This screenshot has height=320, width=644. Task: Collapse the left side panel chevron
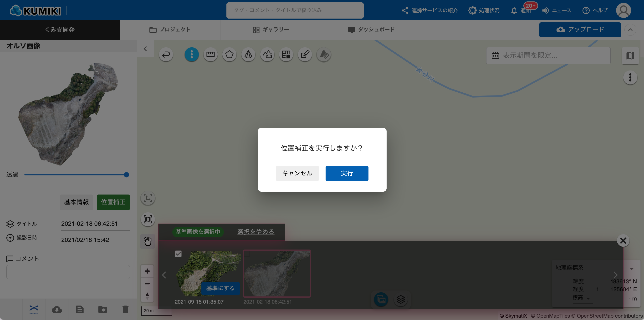pyautogui.click(x=145, y=49)
